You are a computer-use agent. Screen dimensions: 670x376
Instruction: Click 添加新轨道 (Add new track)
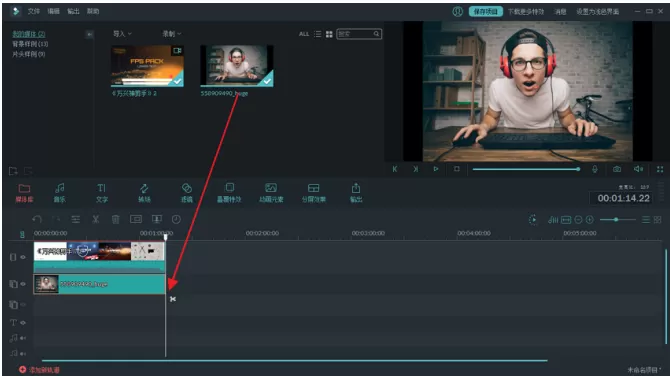39,370
